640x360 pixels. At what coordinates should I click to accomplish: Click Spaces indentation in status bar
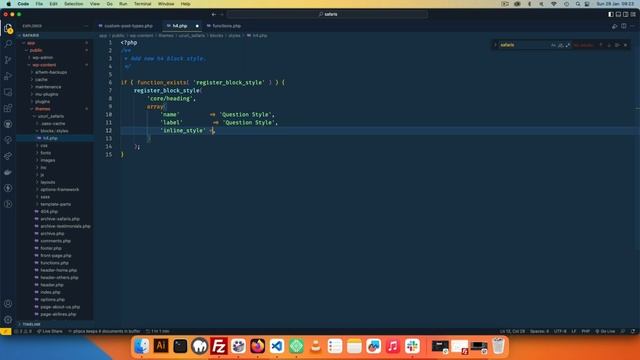tap(539, 331)
